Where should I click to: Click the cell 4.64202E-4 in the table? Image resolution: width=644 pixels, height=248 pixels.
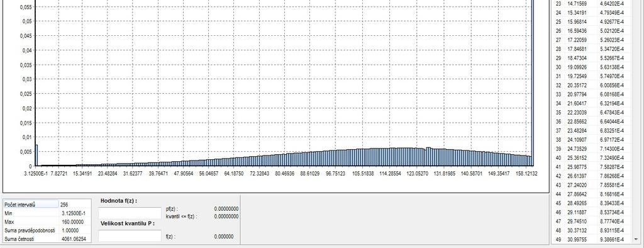[611, 4]
